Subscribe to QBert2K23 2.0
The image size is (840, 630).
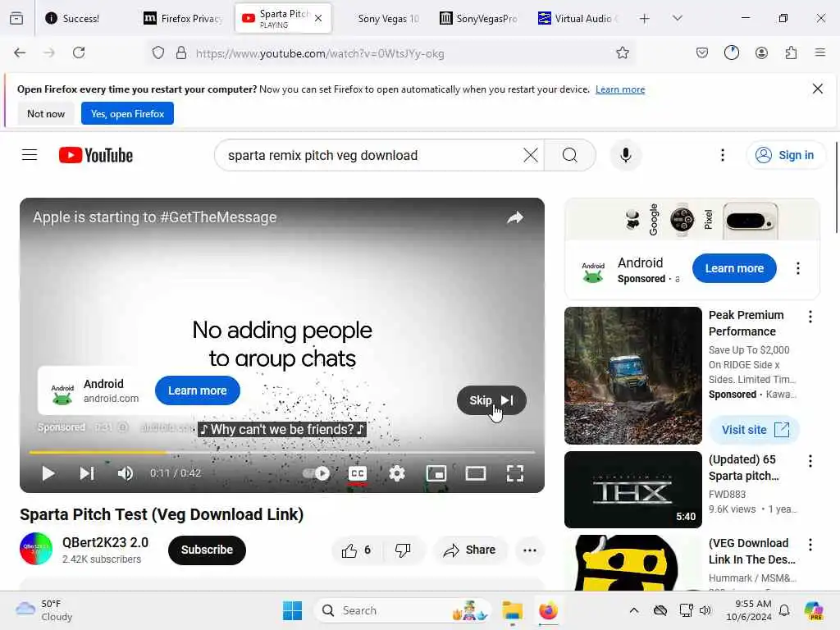[207, 550]
